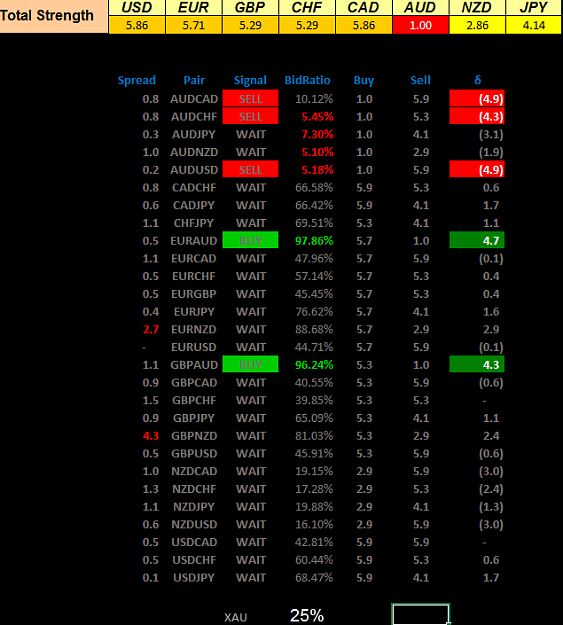This screenshot has width=563, height=625.
Task: Select the red AUD strength value 1.00
Action: click(420, 25)
